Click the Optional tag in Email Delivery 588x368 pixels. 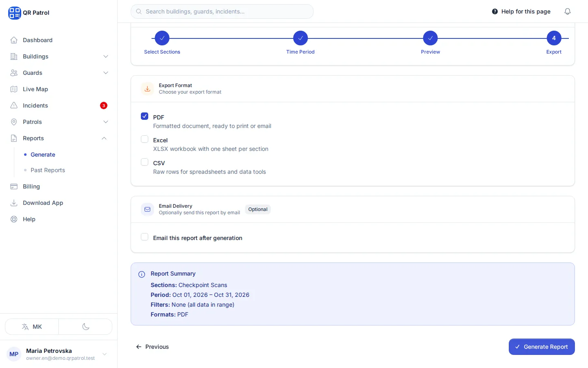point(258,209)
